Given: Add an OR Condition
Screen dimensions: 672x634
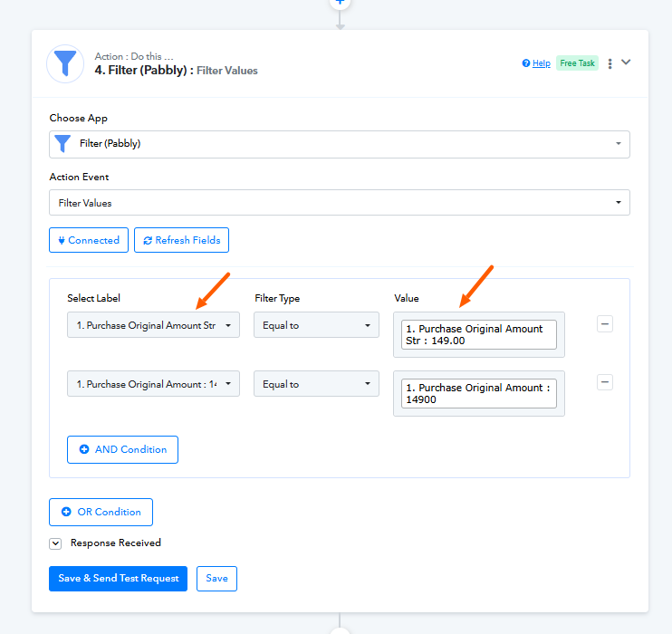Looking at the screenshot, I should 101,512.
